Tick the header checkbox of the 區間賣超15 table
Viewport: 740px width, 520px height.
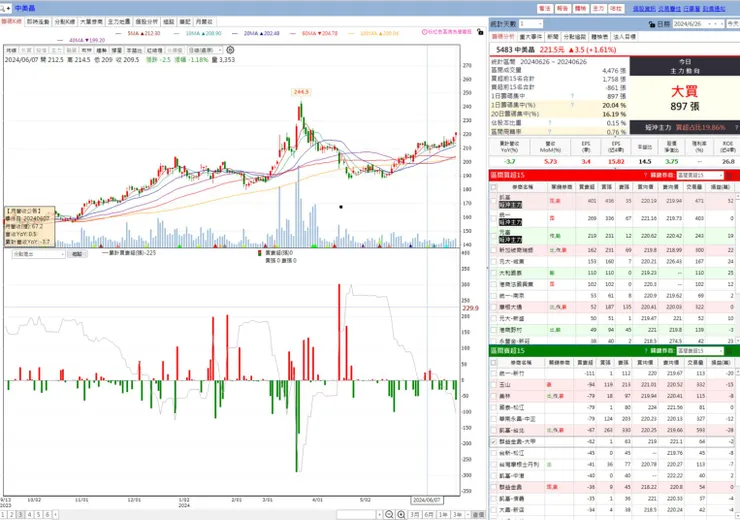[x=494, y=362]
